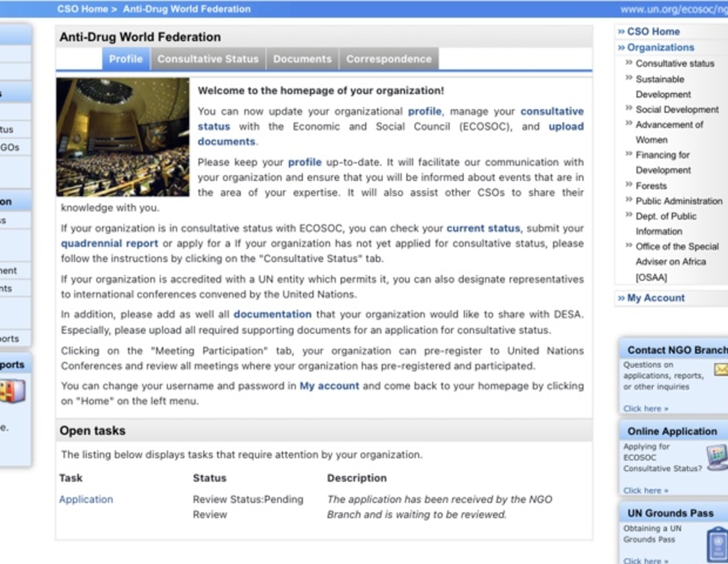
Task: Click CSO Home in the right sidebar
Action: click(x=653, y=32)
